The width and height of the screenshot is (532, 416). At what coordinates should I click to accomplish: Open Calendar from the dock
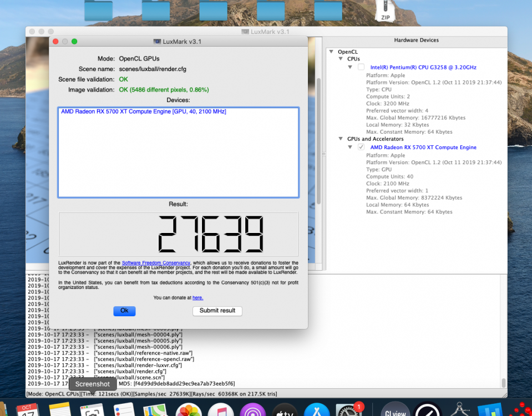pos(27,409)
